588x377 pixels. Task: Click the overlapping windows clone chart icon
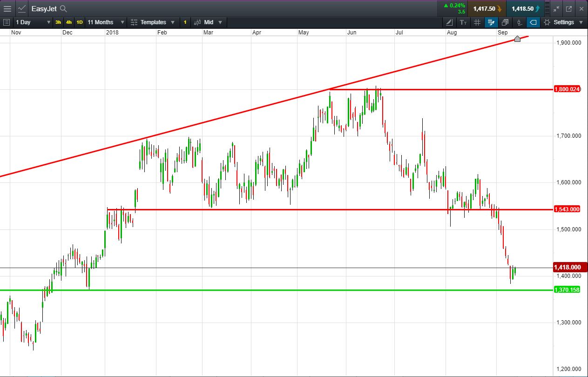click(505, 22)
